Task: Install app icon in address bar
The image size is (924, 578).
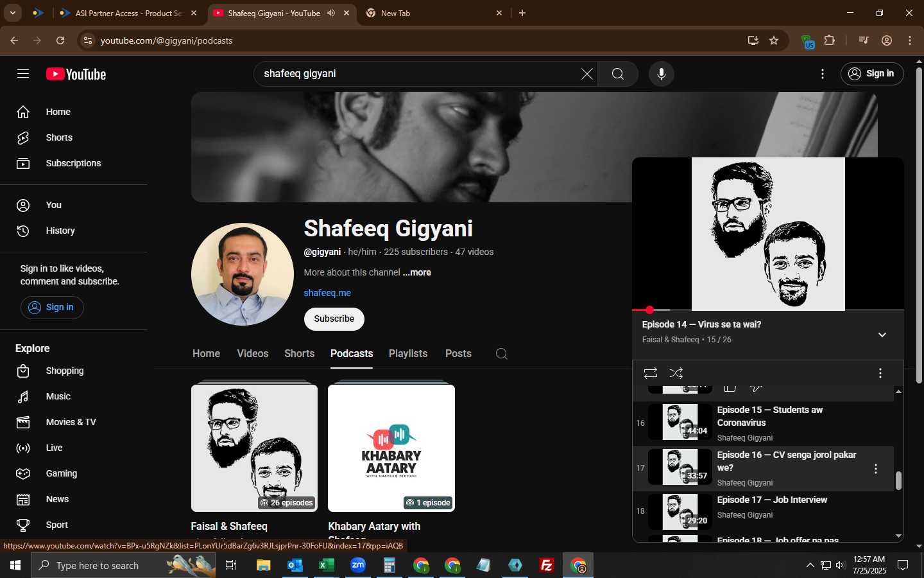Action: (753, 40)
